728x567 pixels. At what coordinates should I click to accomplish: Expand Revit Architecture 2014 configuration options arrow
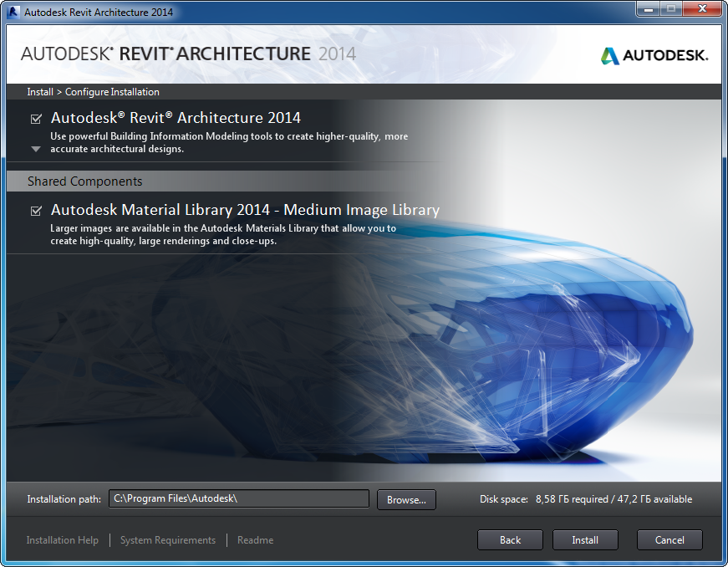pyautogui.click(x=36, y=149)
